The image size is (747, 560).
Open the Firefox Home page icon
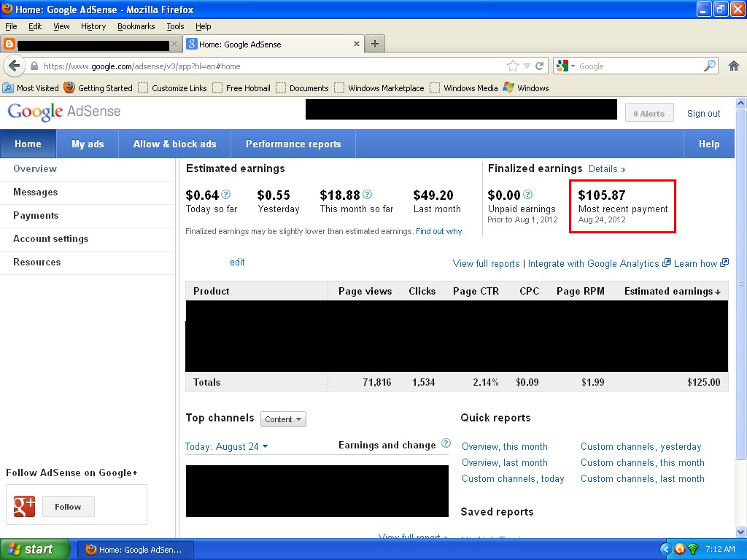(x=734, y=66)
